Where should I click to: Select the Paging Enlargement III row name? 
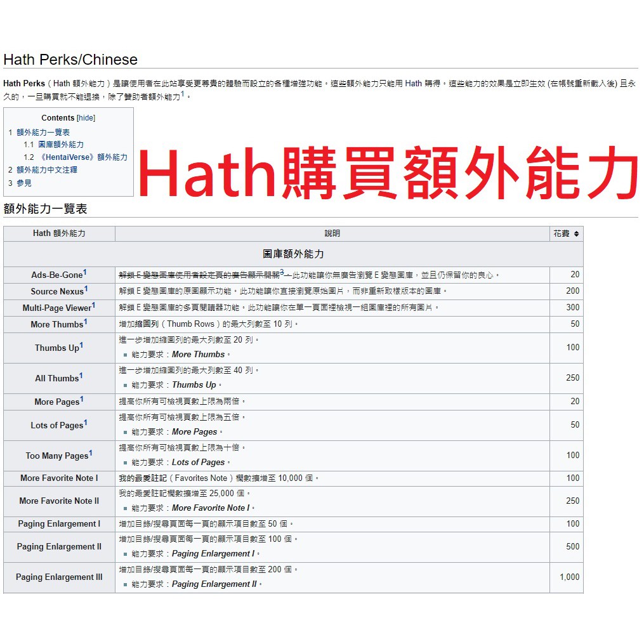pyautogui.click(x=59, y=577)
